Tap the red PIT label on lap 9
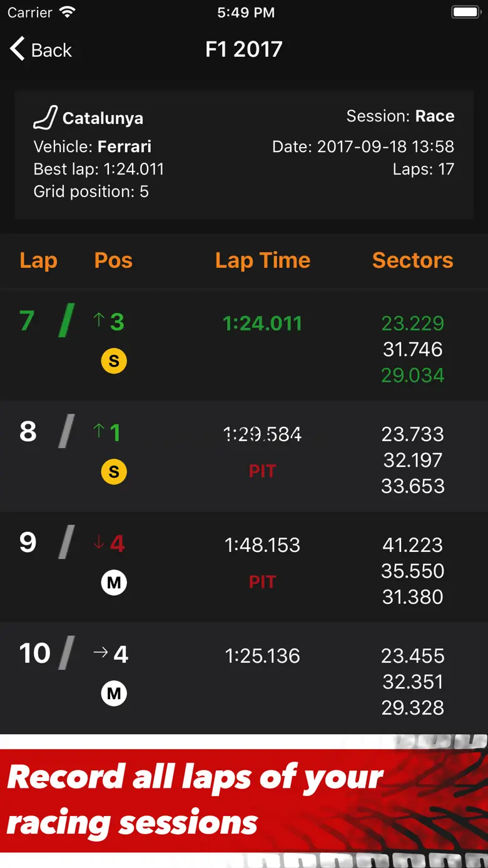 [x=262, y=582]
